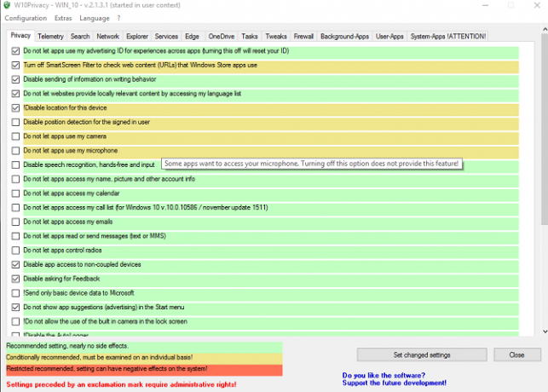Click the Close button
This screenshot has width=548, height=392.
[x=517, y=355]
